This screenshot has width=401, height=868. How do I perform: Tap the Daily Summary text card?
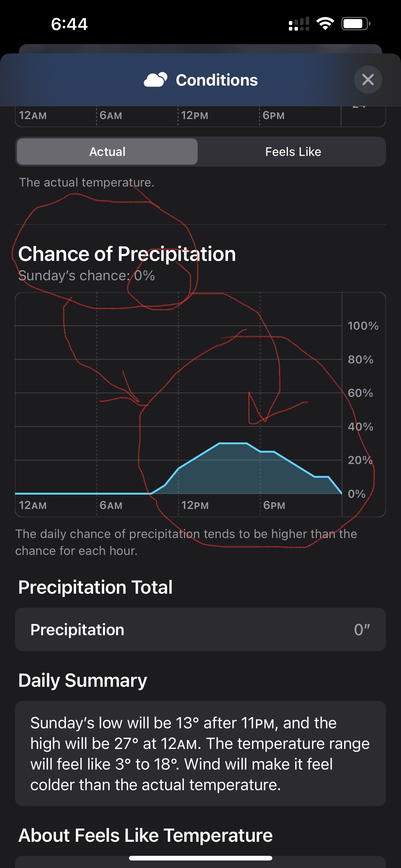point(200,753)
